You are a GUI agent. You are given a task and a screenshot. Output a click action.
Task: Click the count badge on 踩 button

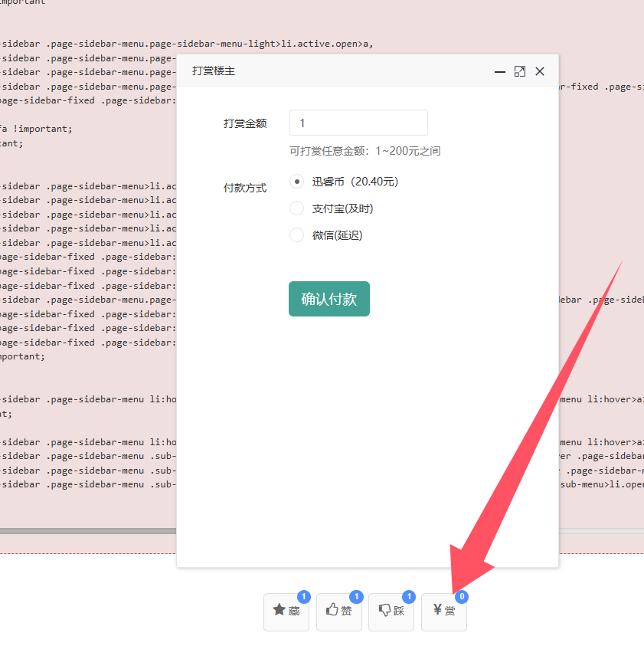pyautogui.click(x=409, y=597)
